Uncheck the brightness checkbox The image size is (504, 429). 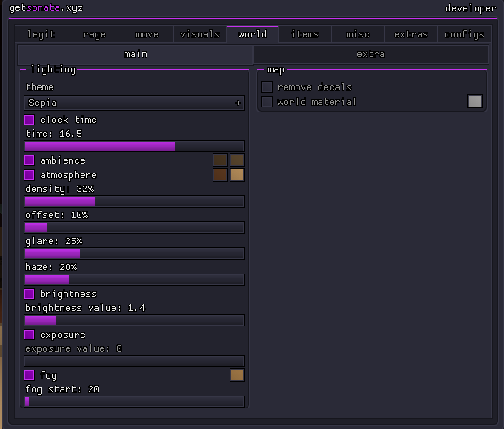(29, 294)
